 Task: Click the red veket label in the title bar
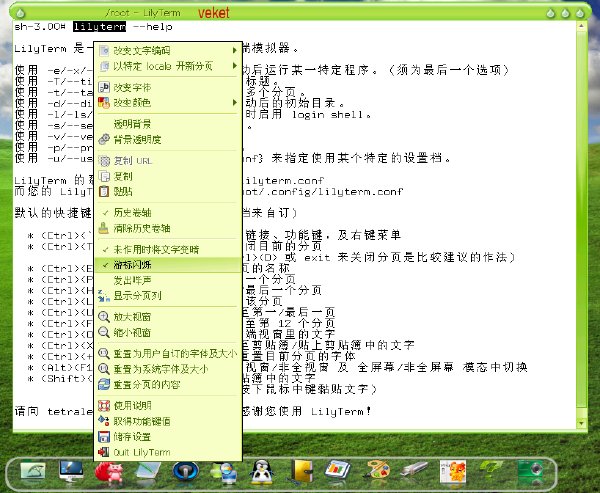214,13
